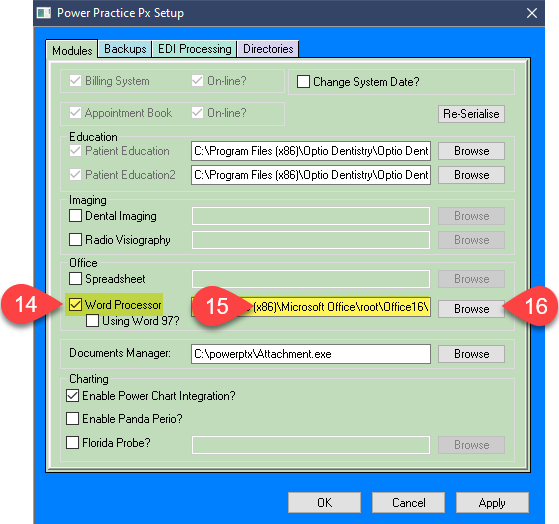Check the Enable Panda Perio option
The image size is (559, 524).
point(73,418)
